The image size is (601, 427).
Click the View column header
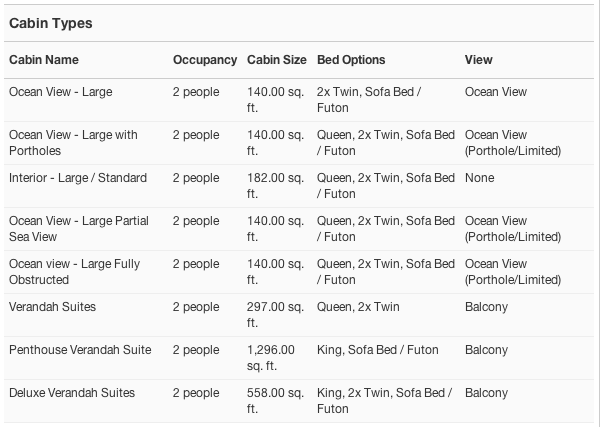click(x=478, y=60)
